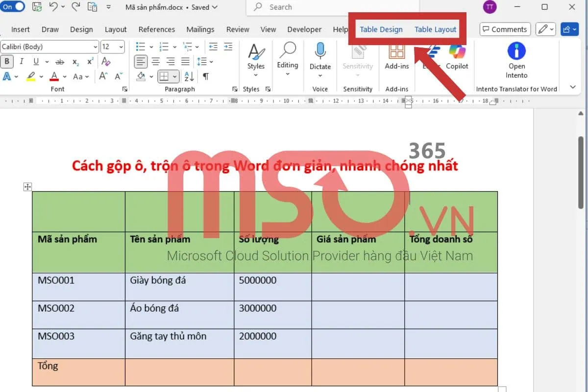This screenshot has height=392, width=588.
Task: Toggle bold formatting
Action: 7,62
